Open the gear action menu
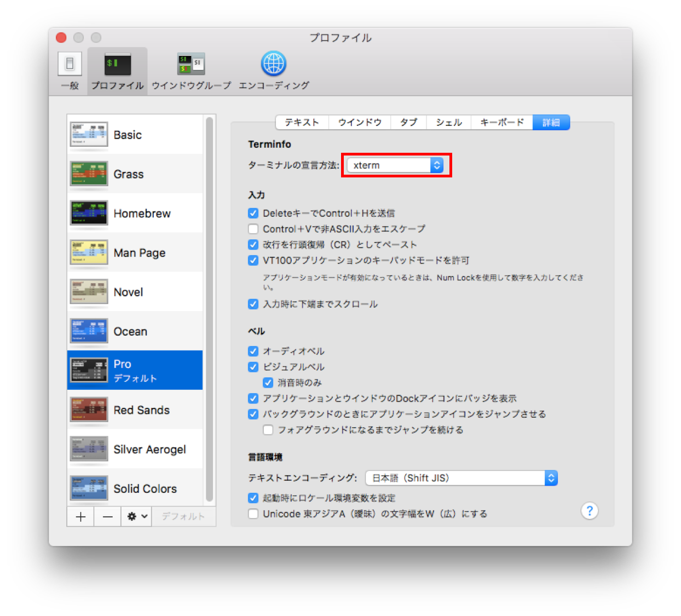The image size is (681, 616). (x=137, y=516)
